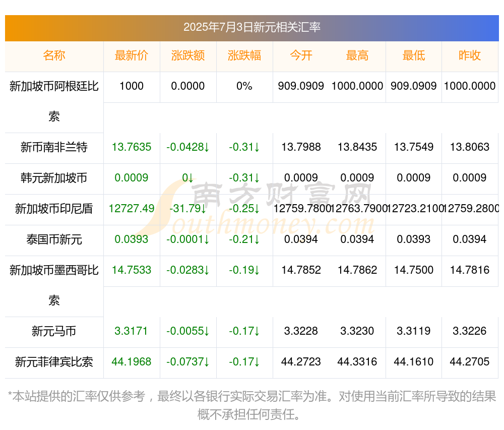Click the 最低 column header
The height and width of the screenshot is (430, 504).
point(414,55)
